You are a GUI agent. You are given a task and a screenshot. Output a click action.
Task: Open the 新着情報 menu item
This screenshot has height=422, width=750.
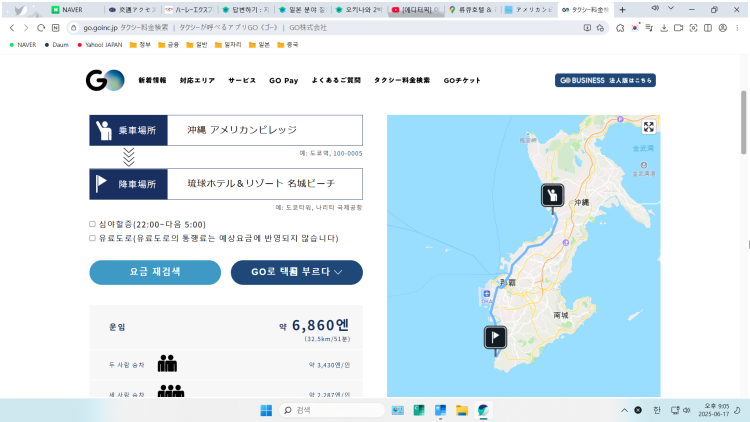pyautogui.click(x=153, y=80)
